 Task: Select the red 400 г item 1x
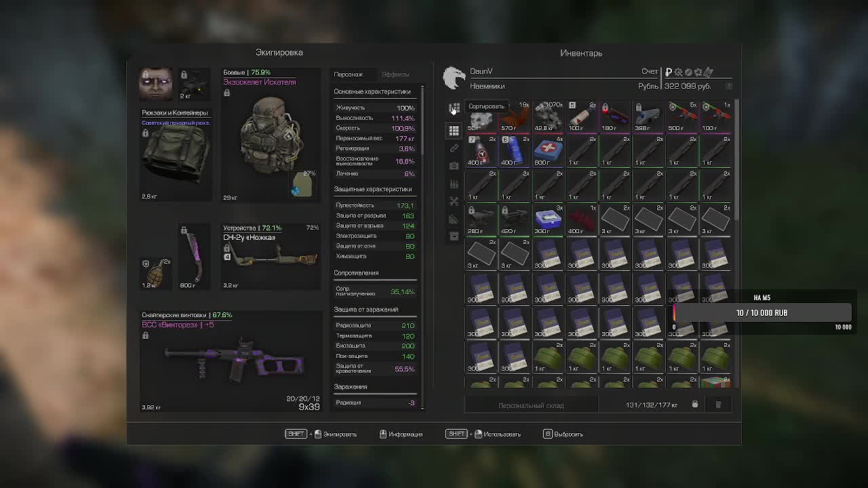click(581, 220)
